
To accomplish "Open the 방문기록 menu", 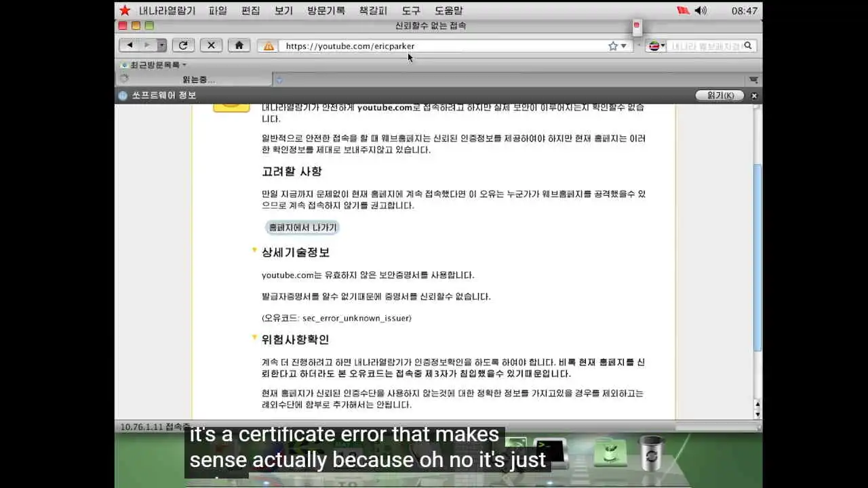I will click(325, 11).
